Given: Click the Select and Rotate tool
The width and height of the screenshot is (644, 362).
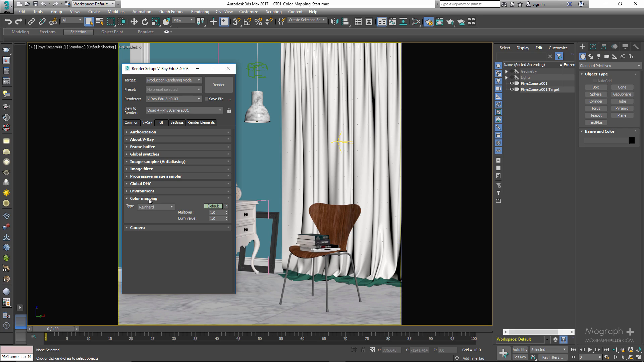Looking at the screenshot, I should 145,22.
